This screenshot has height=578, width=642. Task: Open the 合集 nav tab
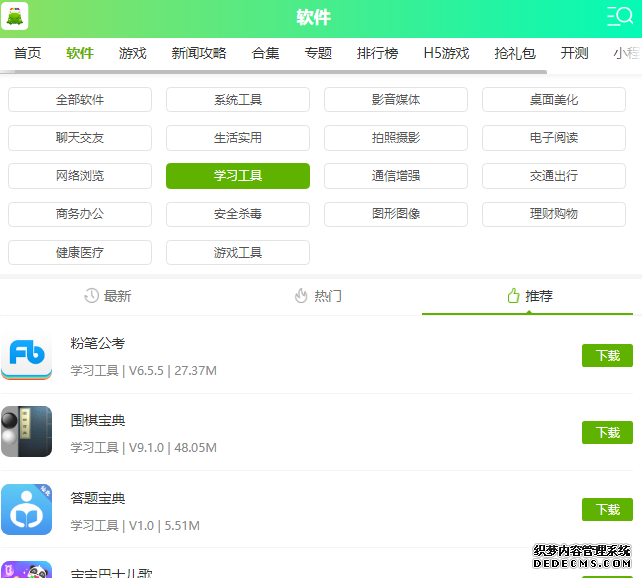(265, 53)
